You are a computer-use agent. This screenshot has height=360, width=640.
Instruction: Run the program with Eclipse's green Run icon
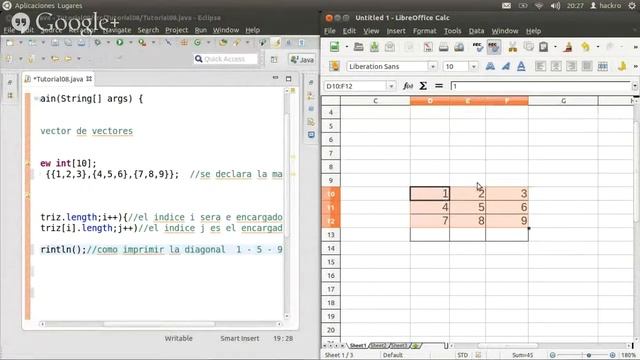click(120, 42)
